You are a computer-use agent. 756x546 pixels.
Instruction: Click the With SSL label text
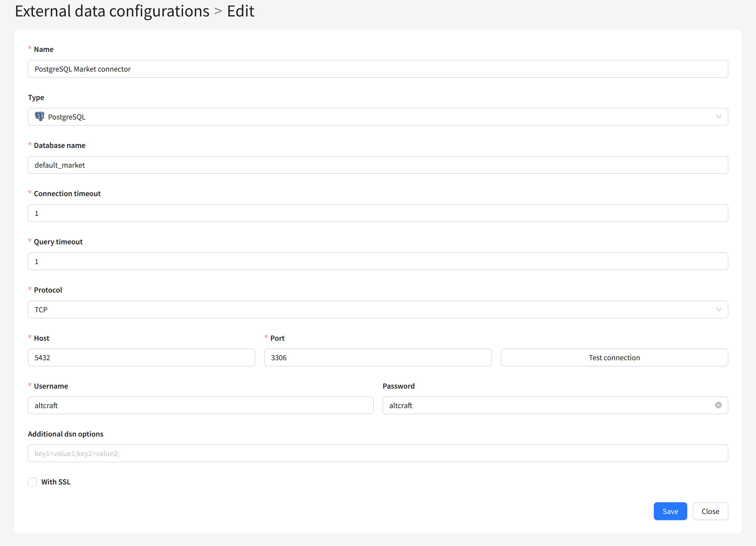[x=56, y=482]
